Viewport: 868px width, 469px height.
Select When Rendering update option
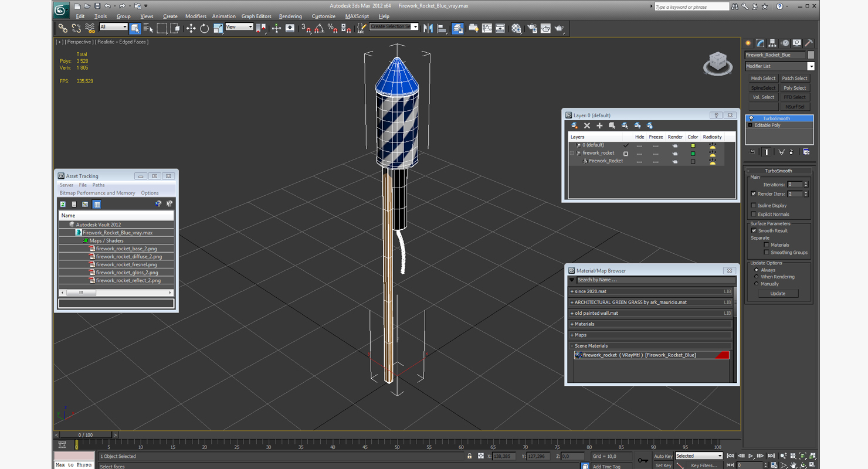757,277
